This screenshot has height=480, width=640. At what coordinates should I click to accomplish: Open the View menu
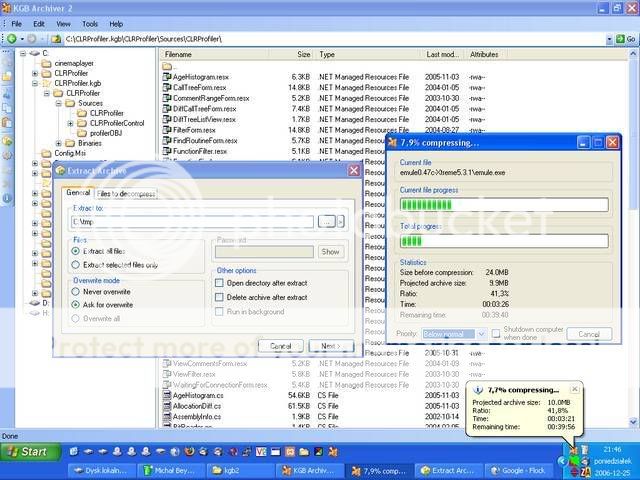click(63, 24)
